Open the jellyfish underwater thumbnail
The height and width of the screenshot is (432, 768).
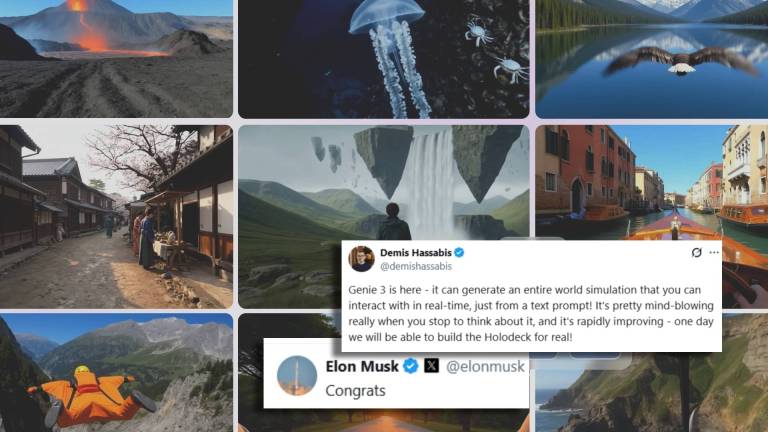(384, 59)
